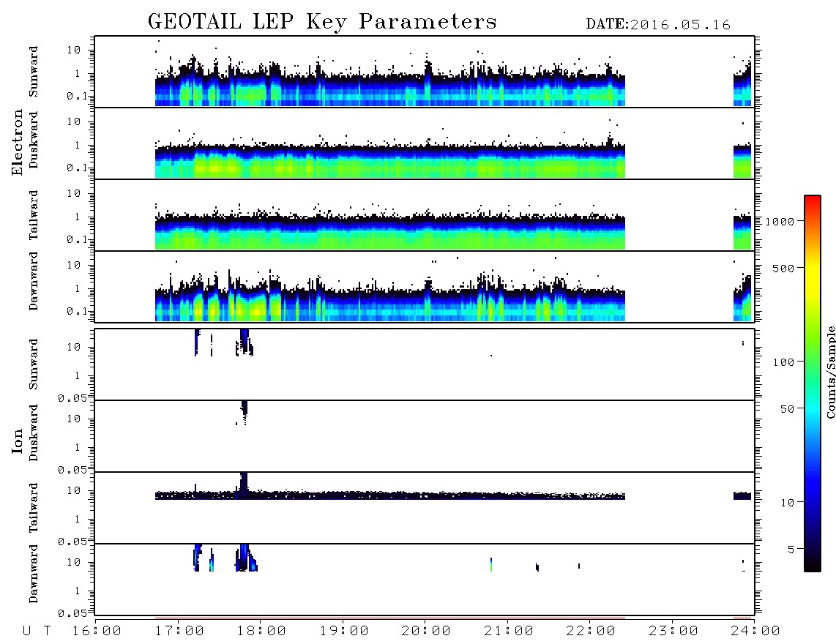Viewport: 836px width, 644px height.
Task: Click the "Ion" group label
Action: point(17,441)
